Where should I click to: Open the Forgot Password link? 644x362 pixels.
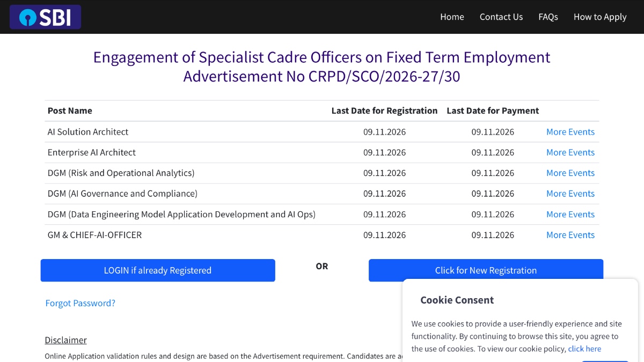pos(80,303)
